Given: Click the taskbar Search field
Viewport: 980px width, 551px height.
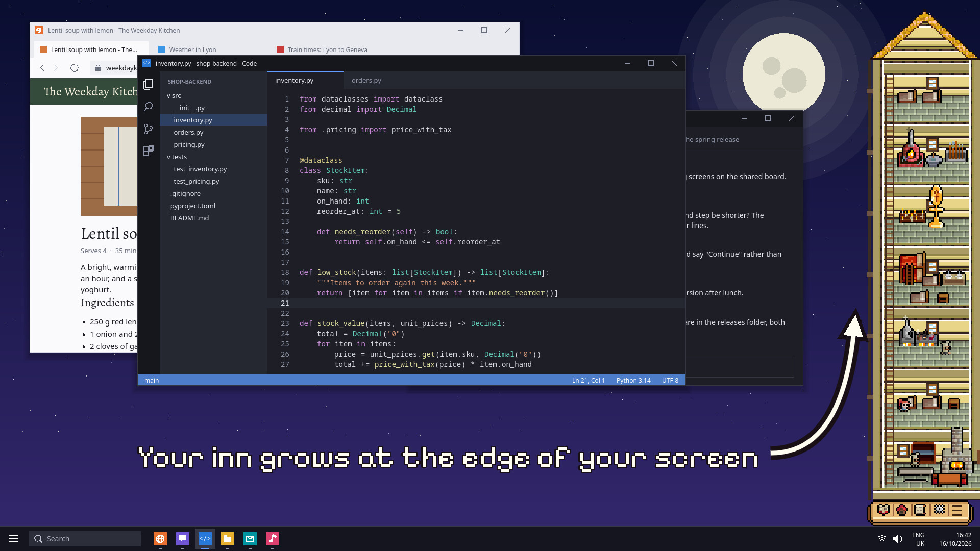Looking at the screenshot, I should pos(85,539).
